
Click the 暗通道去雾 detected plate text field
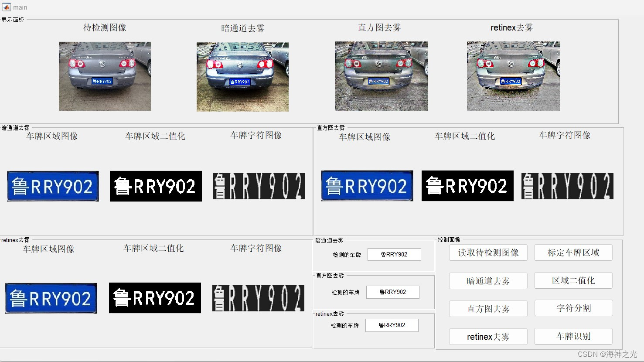[394, 254]
